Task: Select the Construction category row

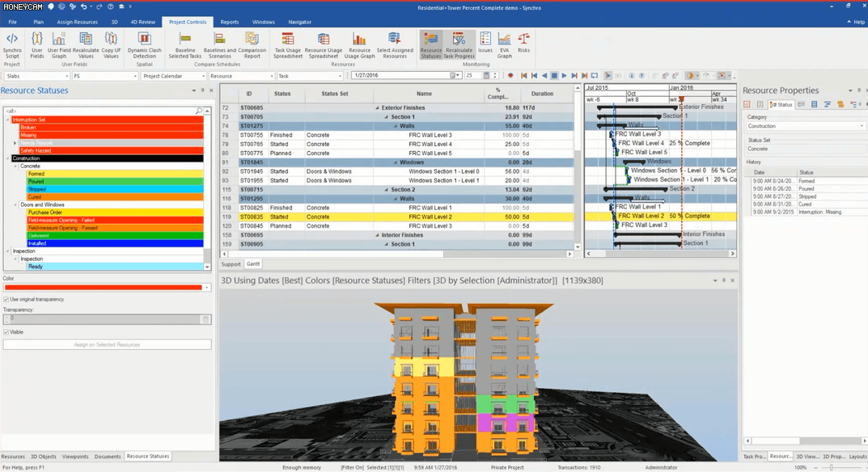Action: pos(108,158)
